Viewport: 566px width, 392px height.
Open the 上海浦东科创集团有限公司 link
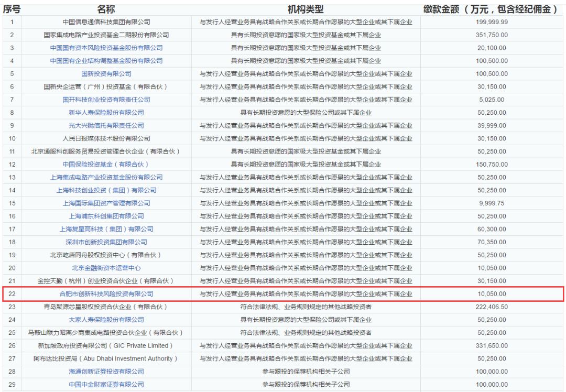coord(106,216)
